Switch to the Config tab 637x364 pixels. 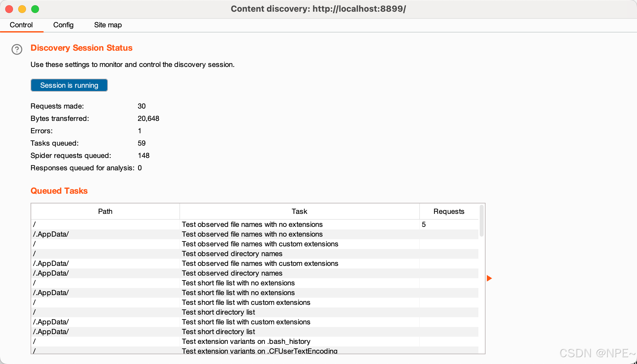63,25
